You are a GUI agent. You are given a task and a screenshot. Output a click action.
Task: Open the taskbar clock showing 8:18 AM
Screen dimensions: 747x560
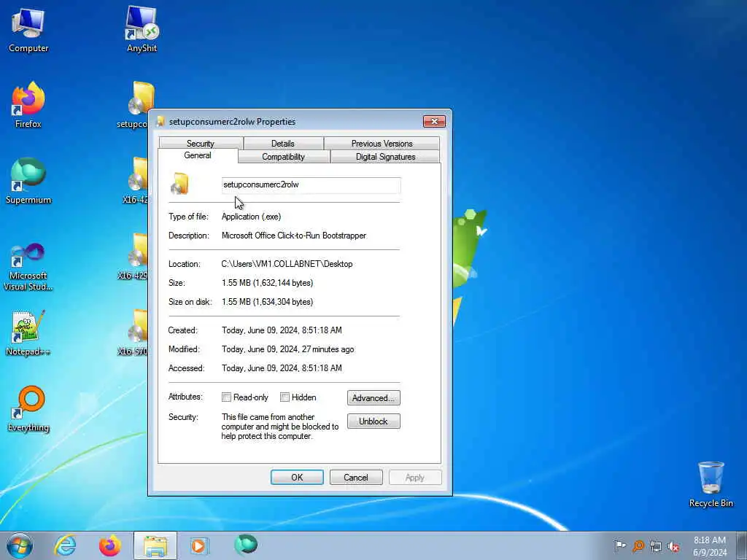point(709,546)
